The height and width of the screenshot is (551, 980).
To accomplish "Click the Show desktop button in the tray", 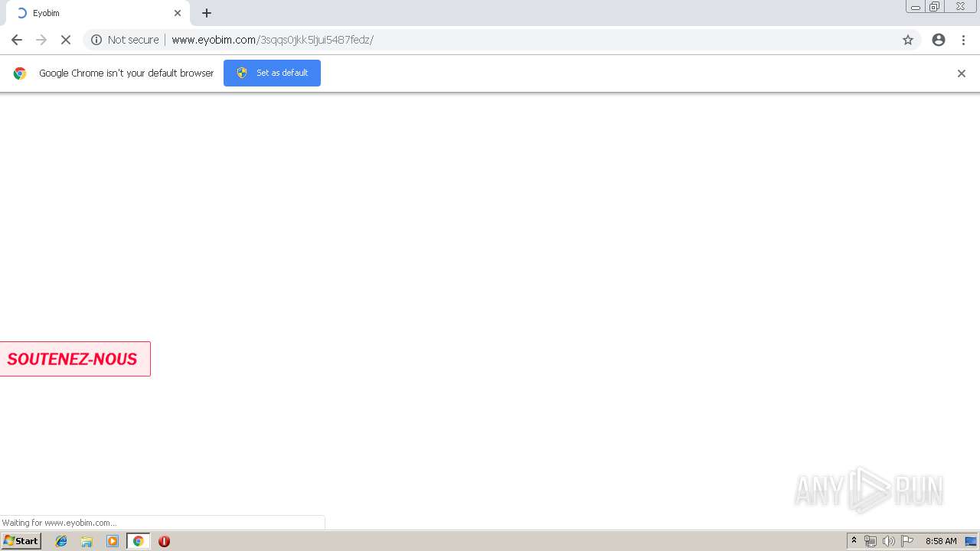I will pyautogui.click(x=971, y=541).
